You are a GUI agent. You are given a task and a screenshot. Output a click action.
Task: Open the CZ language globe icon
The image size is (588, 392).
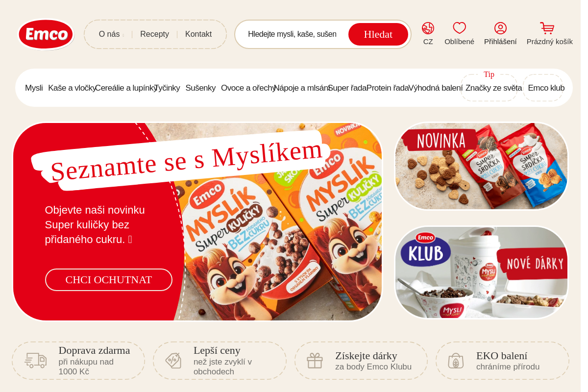click(x=428, y=28)
